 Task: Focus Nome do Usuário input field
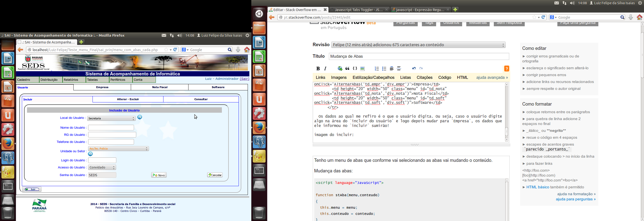tap(111, 127)
